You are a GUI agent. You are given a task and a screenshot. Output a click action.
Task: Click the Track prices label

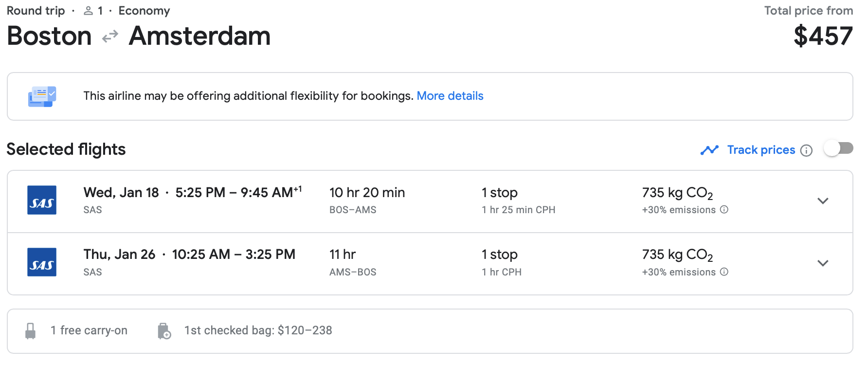point(761,150)
